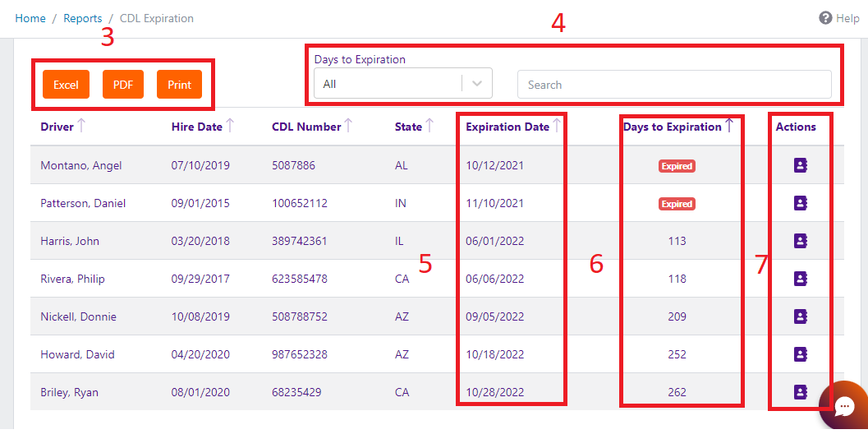
Task: Click CDL number 389742361
Action: (x=300, y=241)
